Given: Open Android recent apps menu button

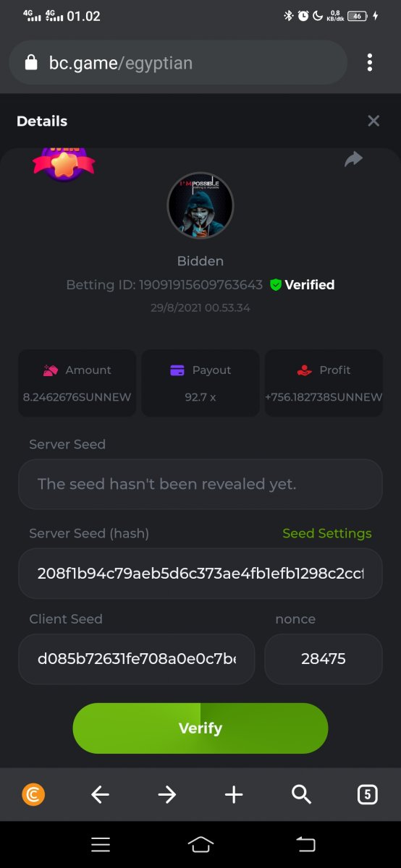Looking at the screenshot, I should coord(101,844).
